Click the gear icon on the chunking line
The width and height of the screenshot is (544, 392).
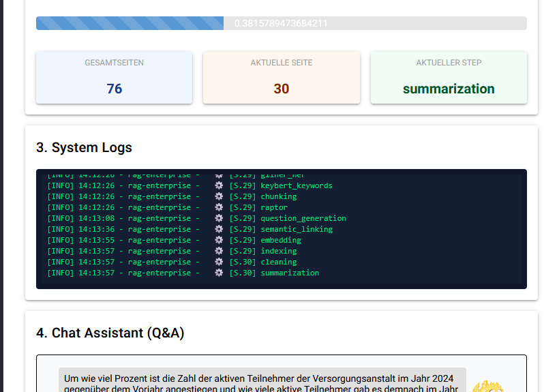219,196
